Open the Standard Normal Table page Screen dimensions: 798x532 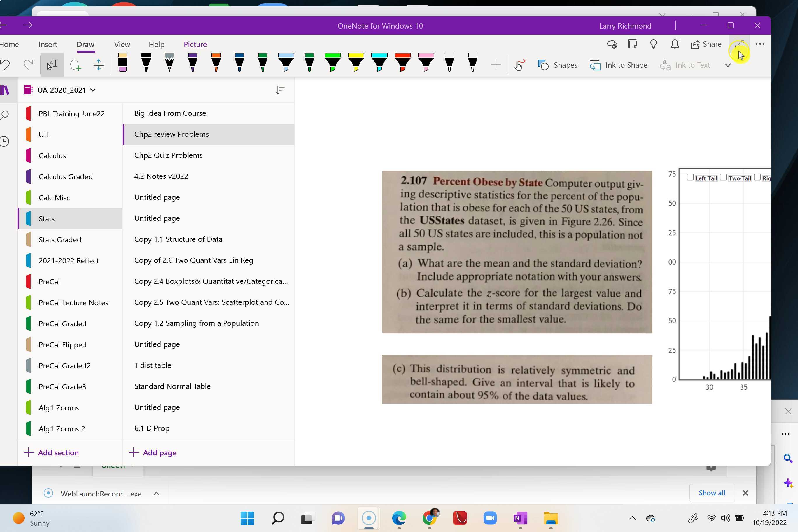[172, 386]
